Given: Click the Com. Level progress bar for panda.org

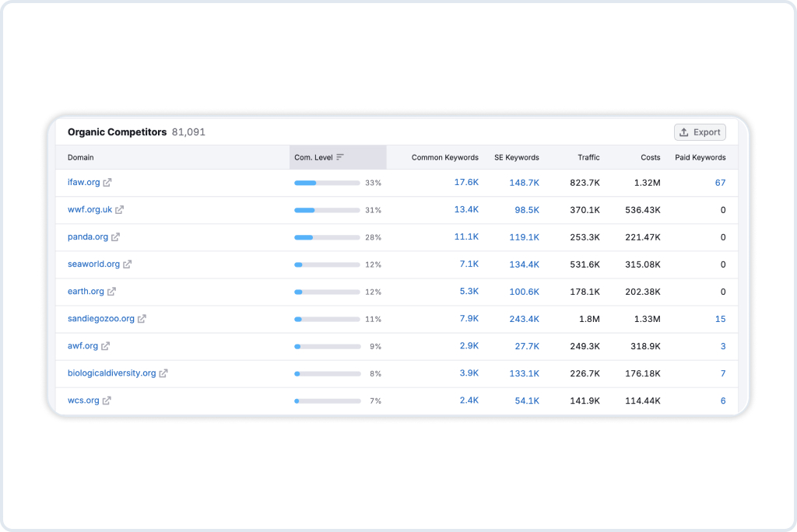Looking at the screenshot, I should click(326, 236).
